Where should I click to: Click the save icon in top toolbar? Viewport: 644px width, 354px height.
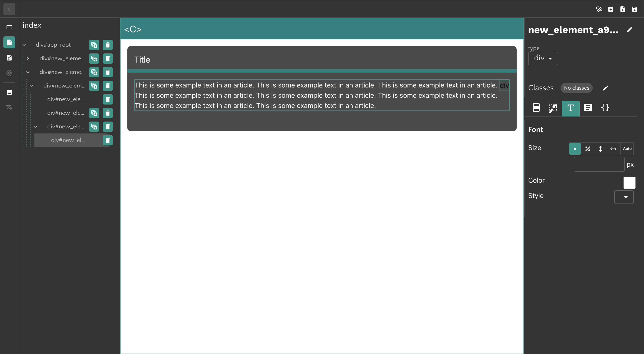[x=634, y=9]
